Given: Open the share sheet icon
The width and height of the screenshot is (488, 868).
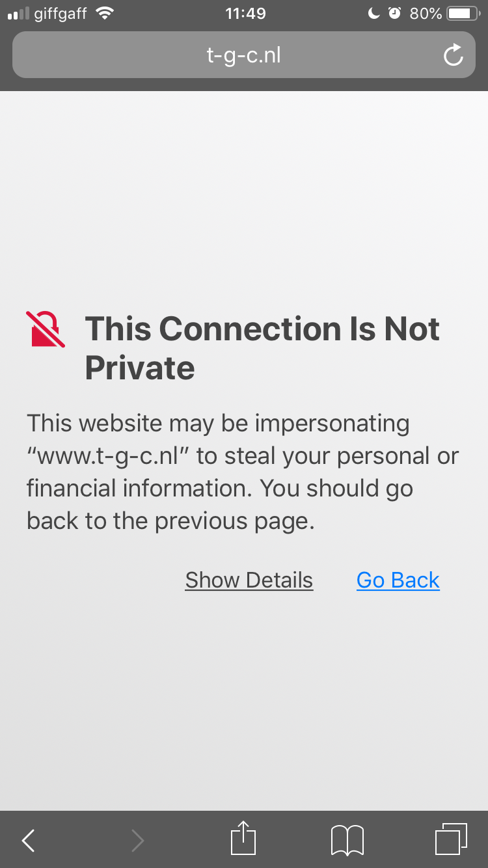Looking at the screenshot, I should click(244, 838).
